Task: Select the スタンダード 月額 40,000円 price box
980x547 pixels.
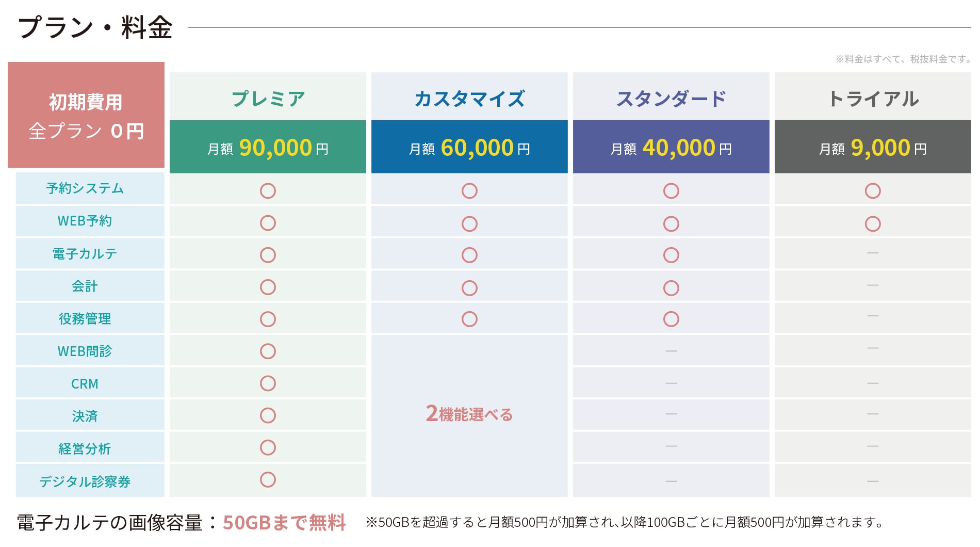Action: 671,147
